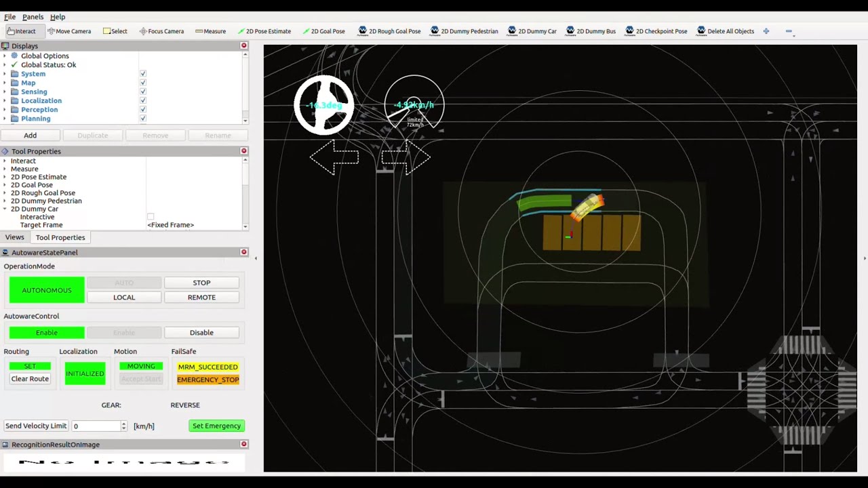Image resolution: width=868 pixels, height=488 pixels.
Task: Pick the Measure tool
Action: click(210, 31)
